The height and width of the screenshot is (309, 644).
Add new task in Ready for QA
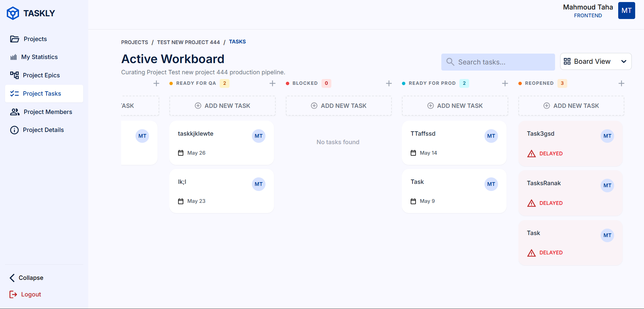coord(222,106)
